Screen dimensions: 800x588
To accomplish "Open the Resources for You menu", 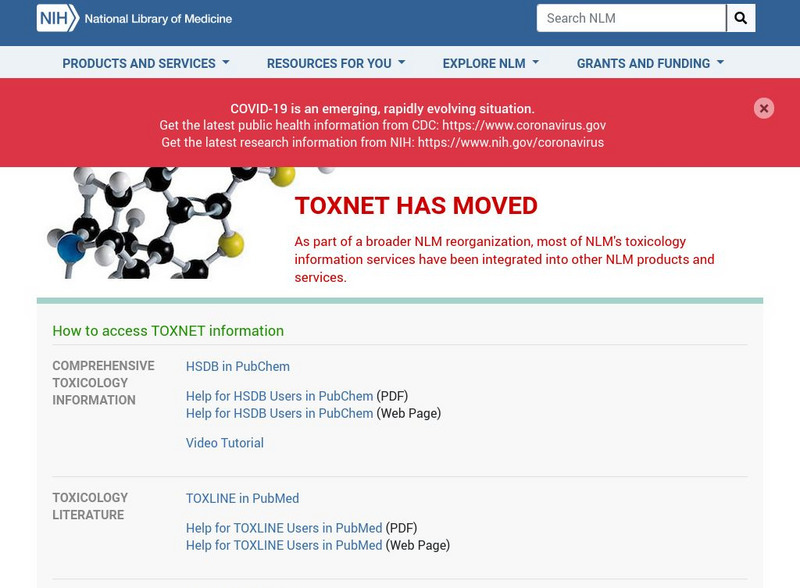I will point(336,63).
